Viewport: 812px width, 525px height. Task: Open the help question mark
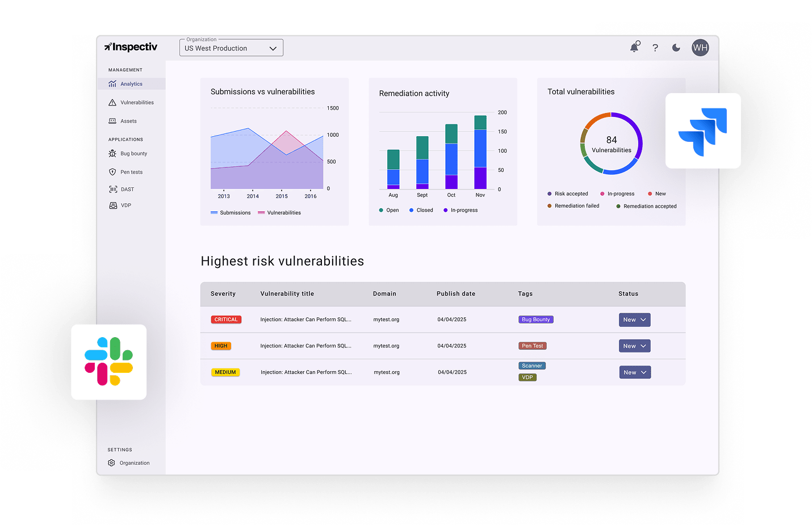[x=655, y=48]
